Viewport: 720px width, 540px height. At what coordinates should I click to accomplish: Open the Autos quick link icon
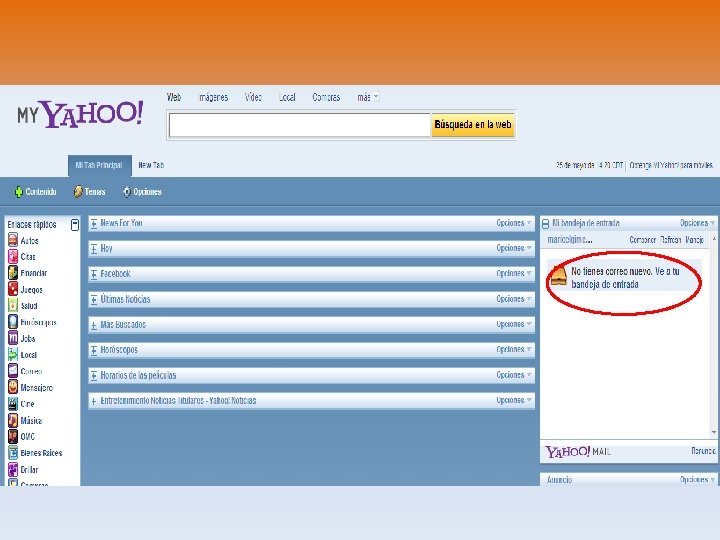tap(13, 240)
